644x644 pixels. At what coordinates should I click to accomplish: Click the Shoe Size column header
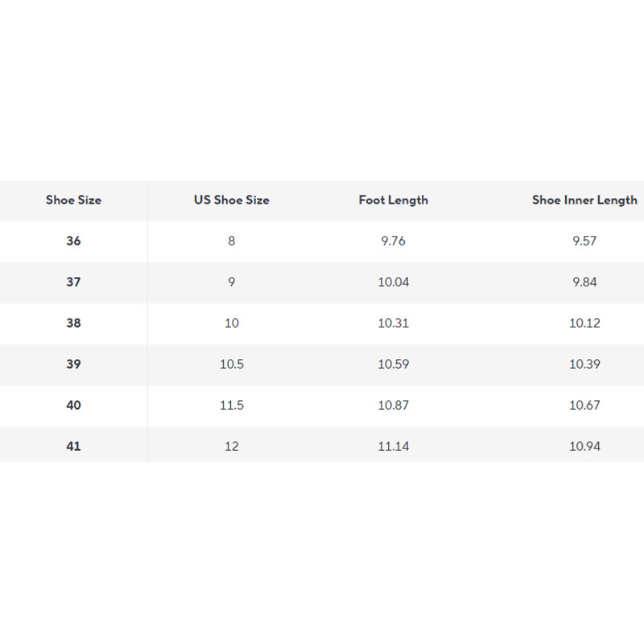(73, 200)
